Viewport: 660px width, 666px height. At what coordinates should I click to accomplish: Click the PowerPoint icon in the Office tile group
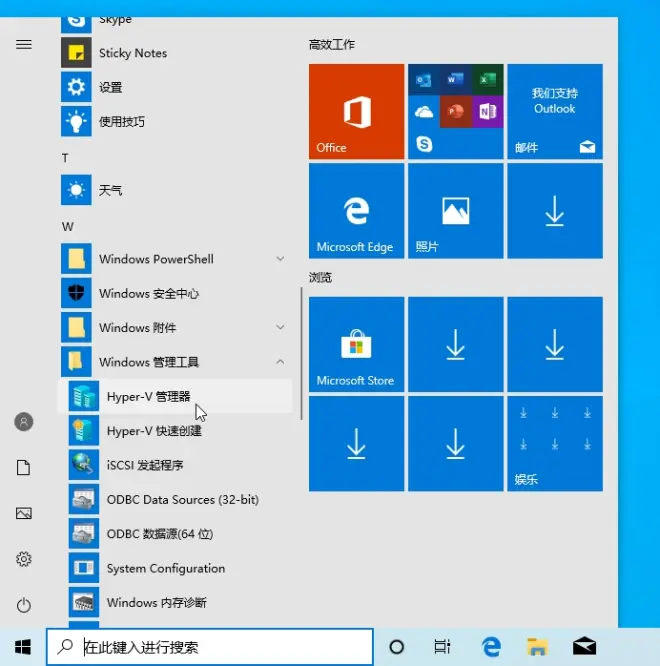click(456, 112)
